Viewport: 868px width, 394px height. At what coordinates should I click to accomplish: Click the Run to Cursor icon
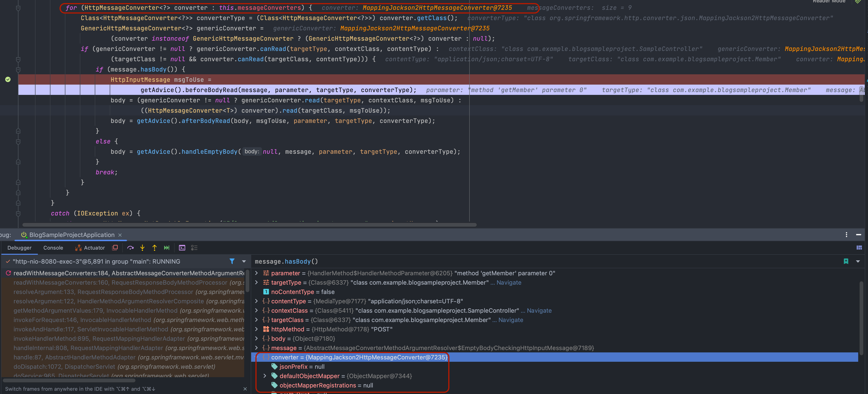pos(166,248)
